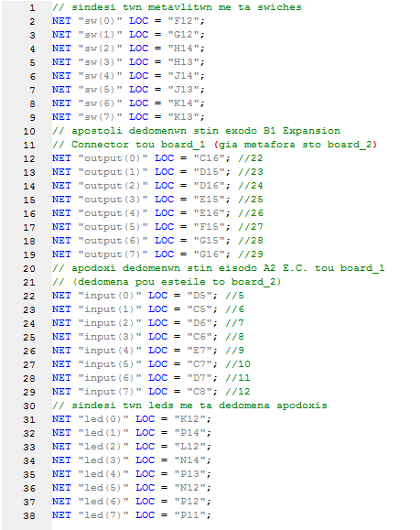The width and height of the screenshot is (420, 530).
Task: Click the "C8" pin for input(7)
Action: [199, 392]
